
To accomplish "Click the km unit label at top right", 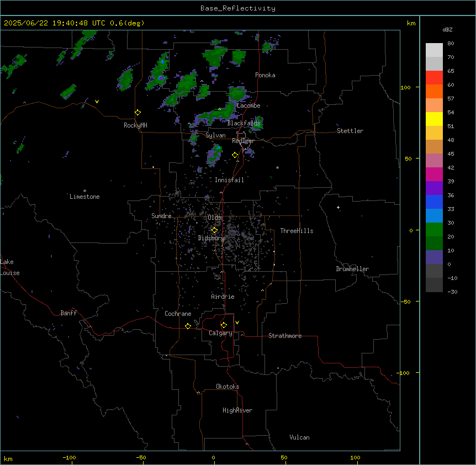I will coord(411,23).
